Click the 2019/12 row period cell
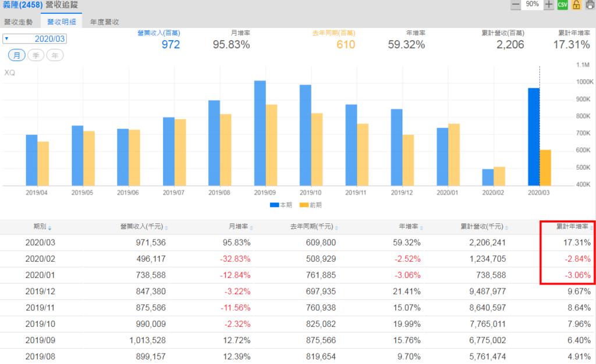596x364 pixels. (40, 291)
